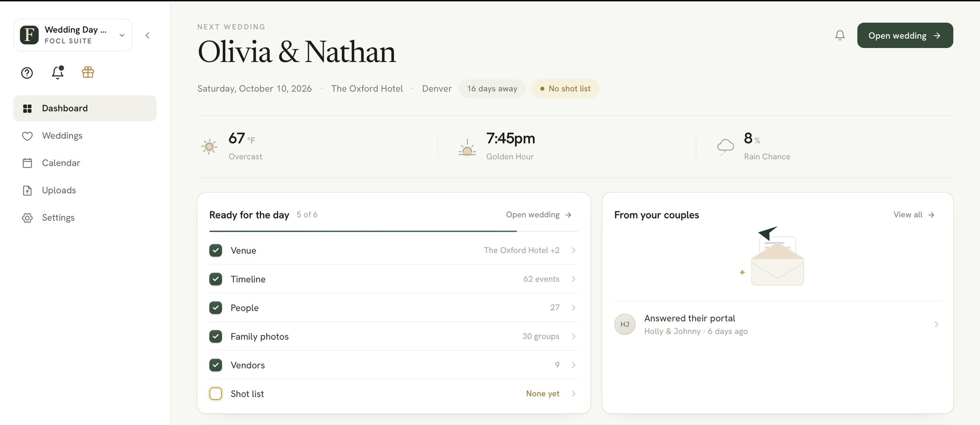Open the Answered their portal notification
Screen dimensions: 980x425
click(x=778, y=325)
